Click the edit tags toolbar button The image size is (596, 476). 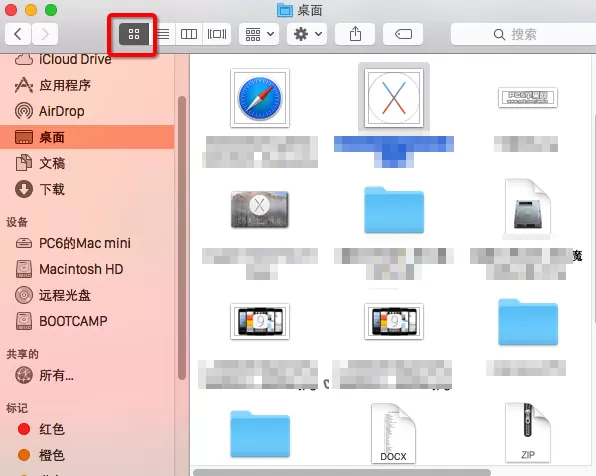[x=403, y=34]
